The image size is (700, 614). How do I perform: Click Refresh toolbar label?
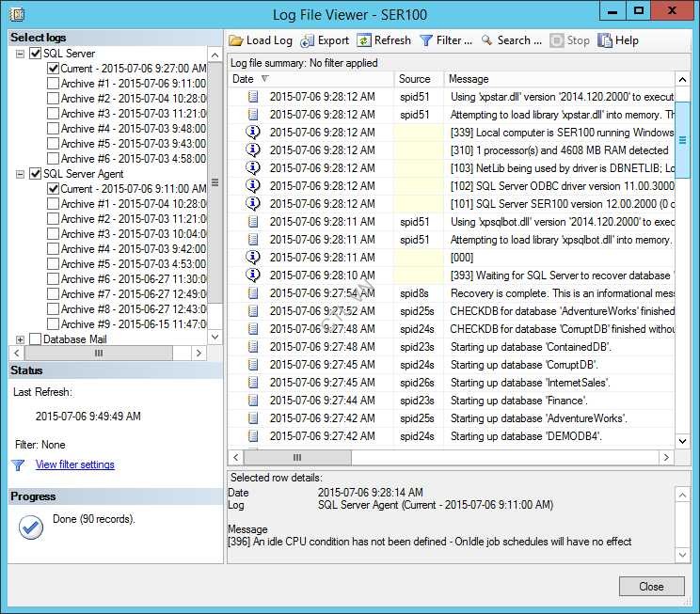[x=392, y=40]
